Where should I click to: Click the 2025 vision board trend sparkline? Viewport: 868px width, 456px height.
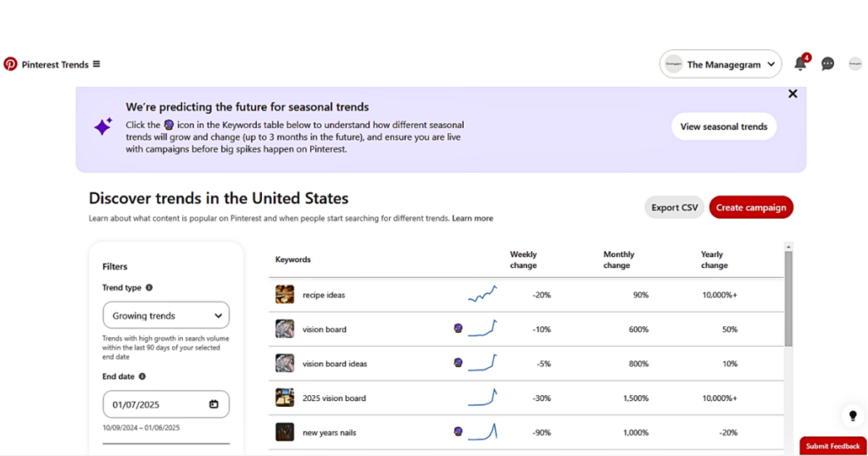482,398
